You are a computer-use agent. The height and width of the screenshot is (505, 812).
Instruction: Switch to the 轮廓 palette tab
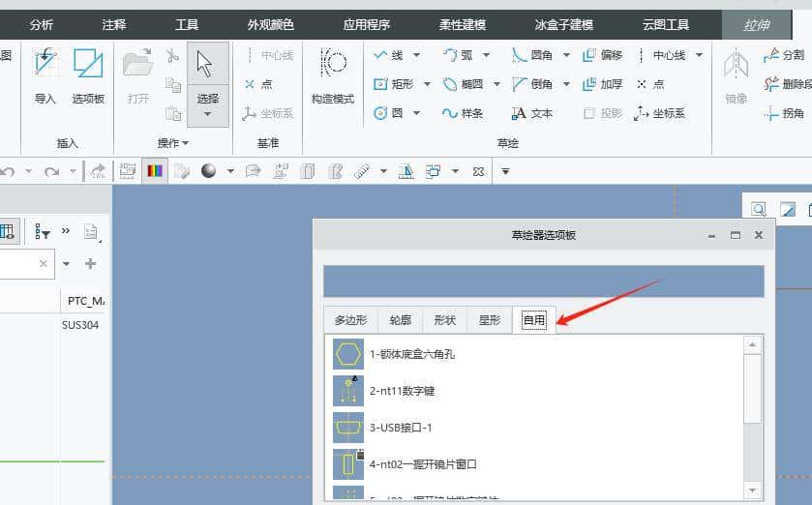click(401, 320)
